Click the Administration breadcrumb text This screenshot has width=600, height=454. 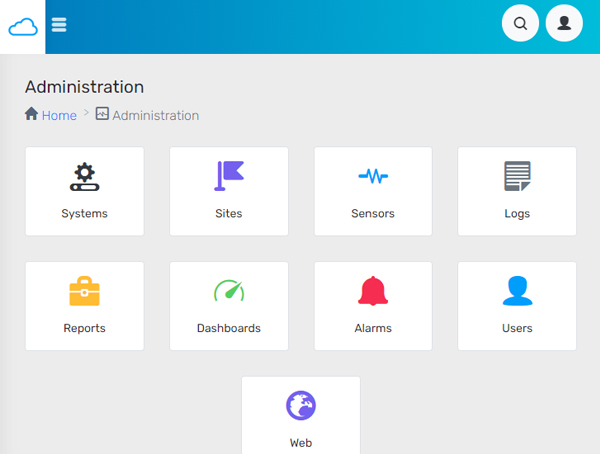coord(156,116)
